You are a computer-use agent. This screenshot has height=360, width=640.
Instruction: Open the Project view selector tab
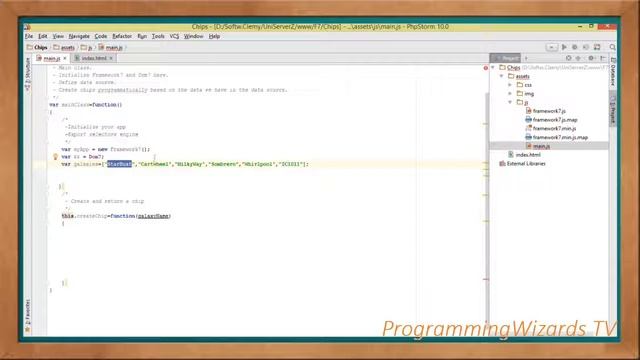(505, 58)
